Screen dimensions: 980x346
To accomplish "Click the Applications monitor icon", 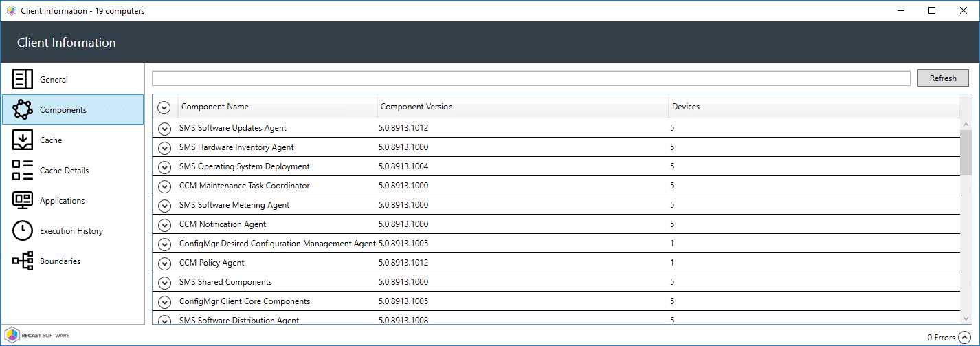I will click(23, 200).
